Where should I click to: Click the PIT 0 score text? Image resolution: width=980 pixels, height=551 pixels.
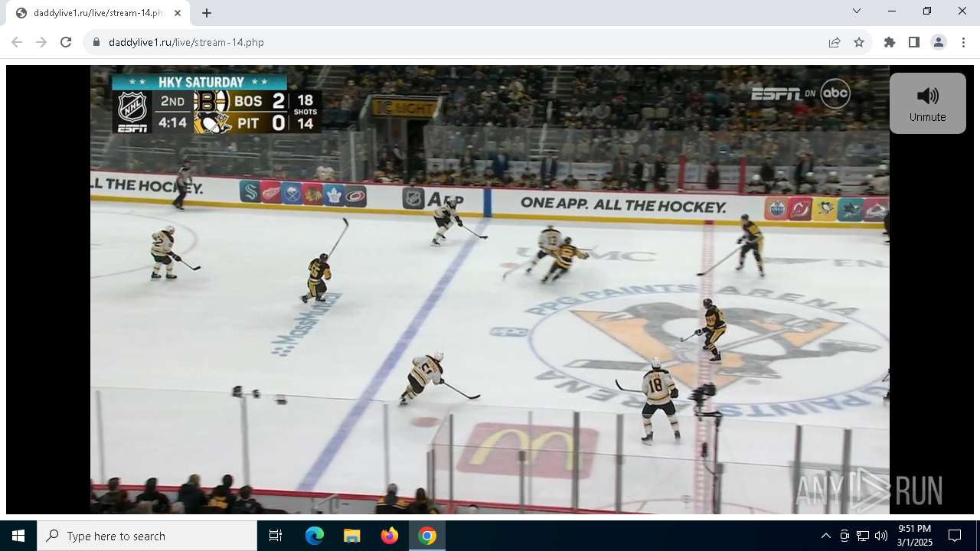(261, 122)
